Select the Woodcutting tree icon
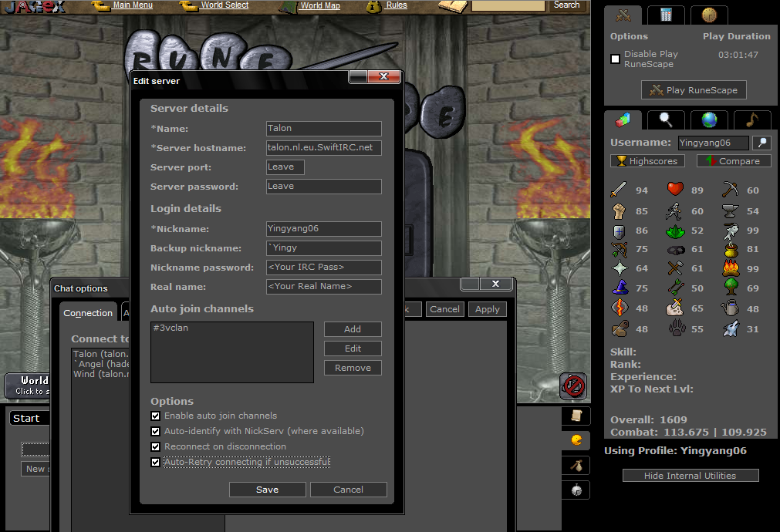Image resolution: width=780 pixels, height=532 pixels. (x=731, y=288)
